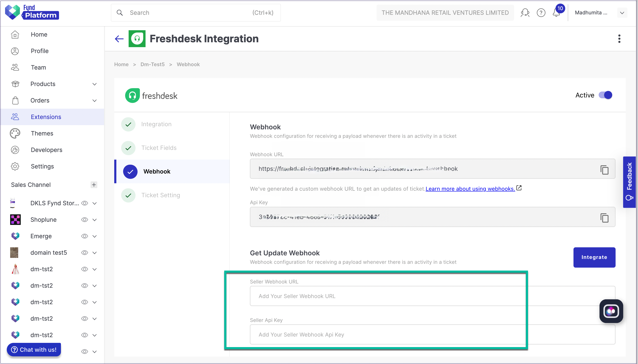Toggle visibility of Emerge channel
Screen dimensions: 638x364
85,236
